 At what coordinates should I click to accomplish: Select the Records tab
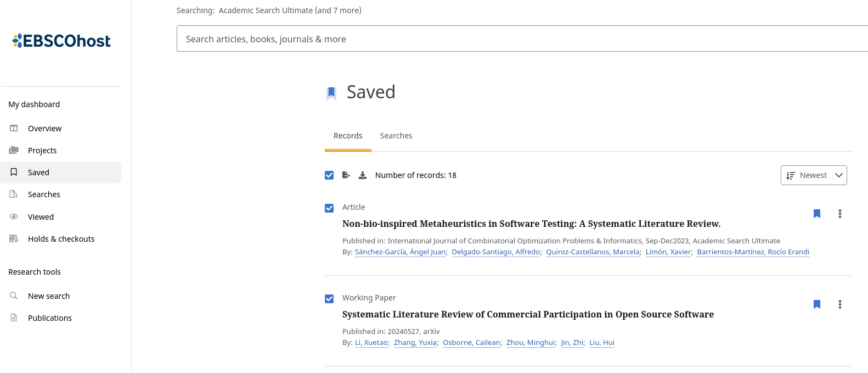click(x=348, y=136)
